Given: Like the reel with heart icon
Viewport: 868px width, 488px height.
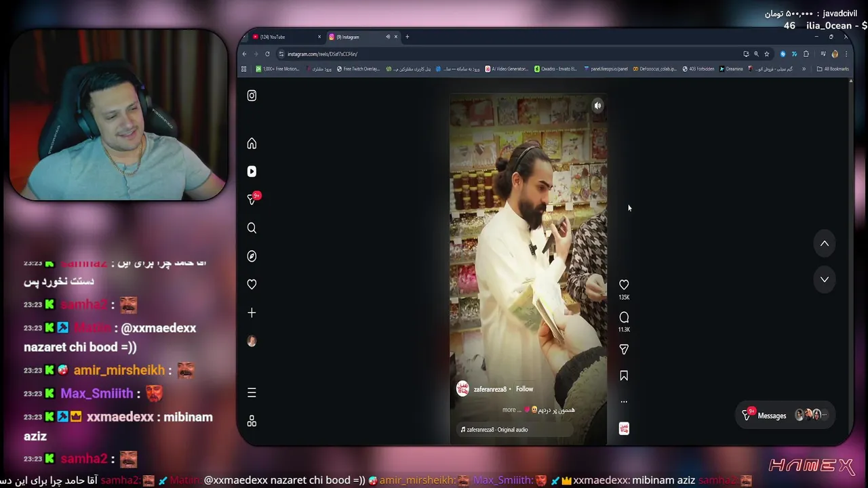Looking at the screenshot, I should tap(624, 285).
